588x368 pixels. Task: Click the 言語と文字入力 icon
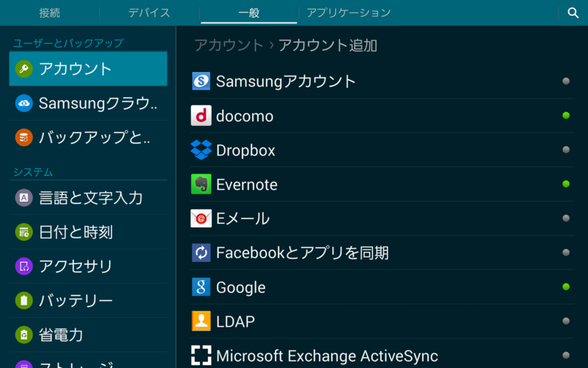(x=24, y=198)
